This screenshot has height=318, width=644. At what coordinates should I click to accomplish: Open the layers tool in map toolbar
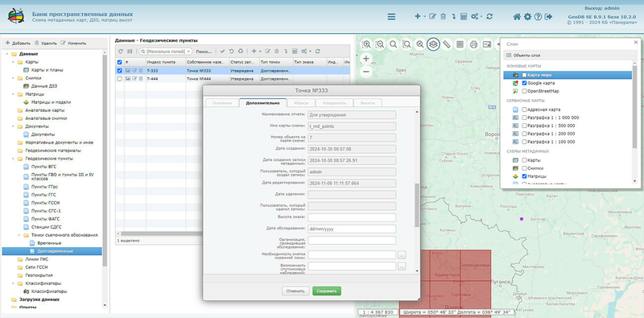pos(433,44)
